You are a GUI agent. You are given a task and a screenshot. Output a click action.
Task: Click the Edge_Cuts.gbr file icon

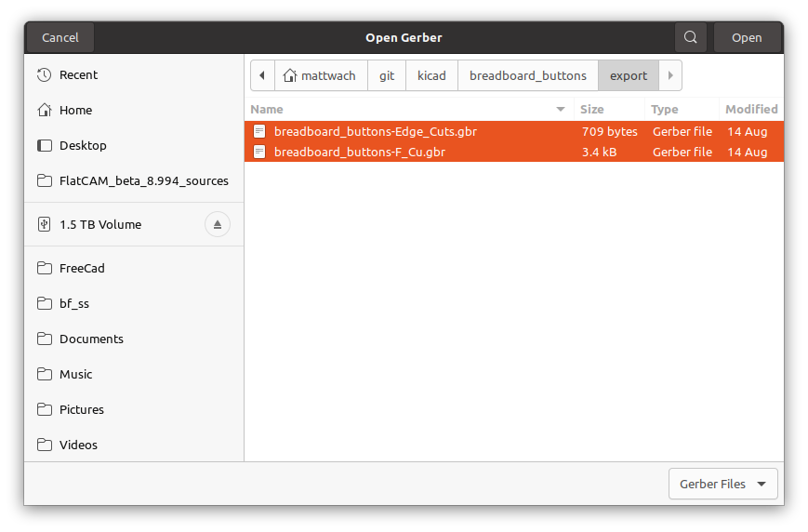click(259, 131)
